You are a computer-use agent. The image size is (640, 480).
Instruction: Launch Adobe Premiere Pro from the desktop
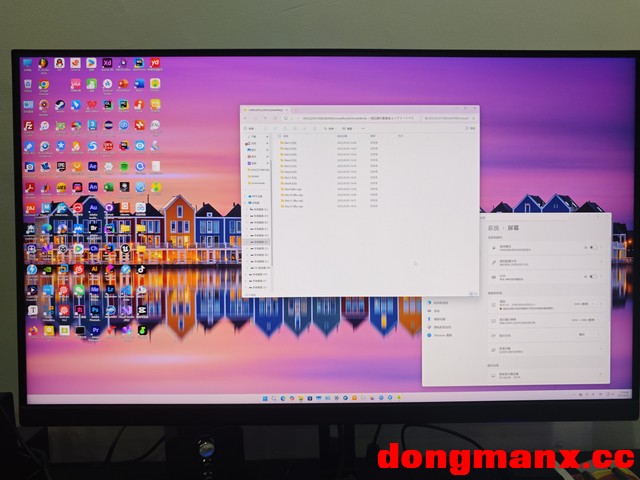[94, 329]
